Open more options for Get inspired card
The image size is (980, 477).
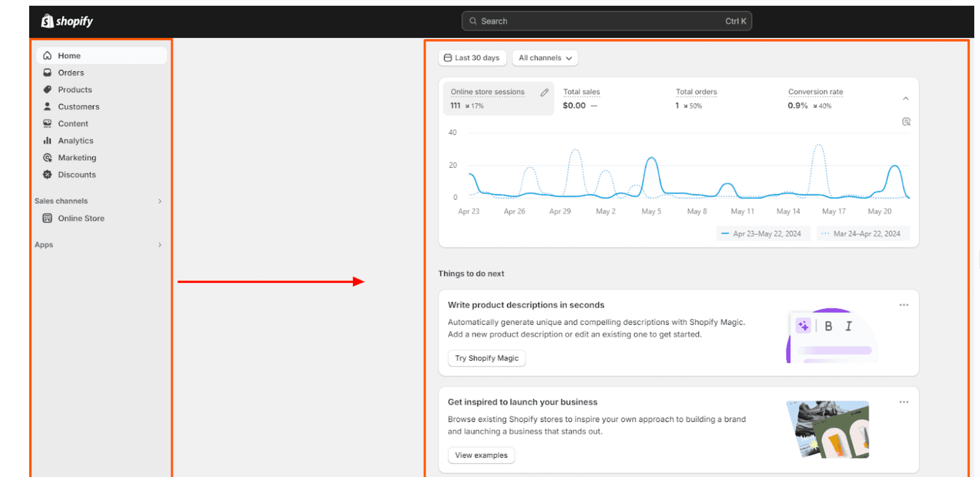click(x=904, y=402)
